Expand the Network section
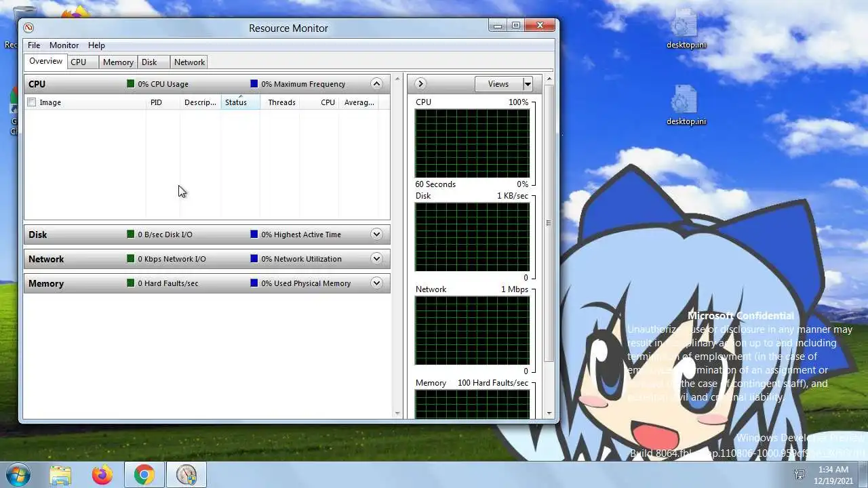 click(376, 259)
